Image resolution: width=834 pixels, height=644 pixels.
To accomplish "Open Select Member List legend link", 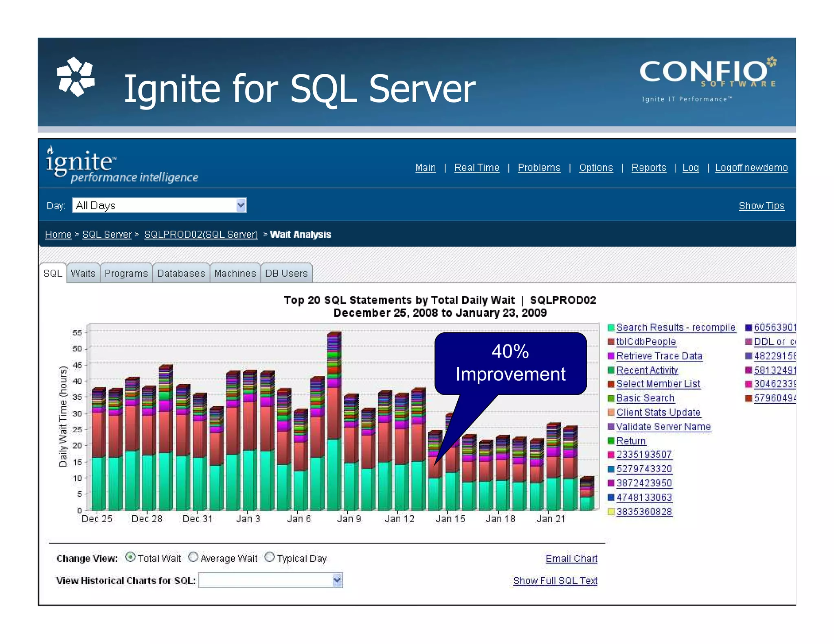I will click(658, 384).
